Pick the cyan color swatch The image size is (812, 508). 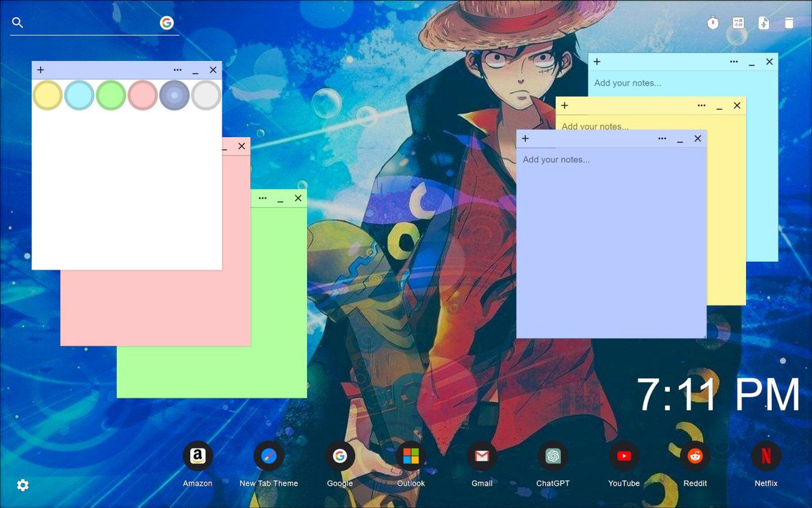point(79,95)
